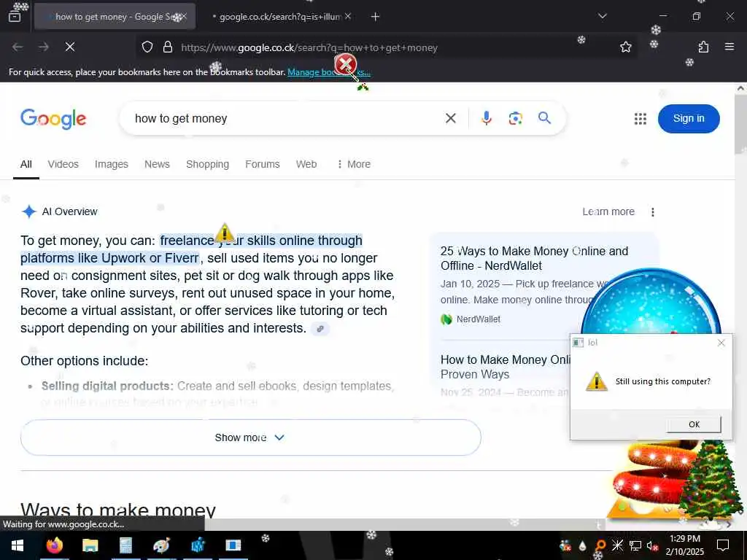Switch to Videos results

(63, 164)
